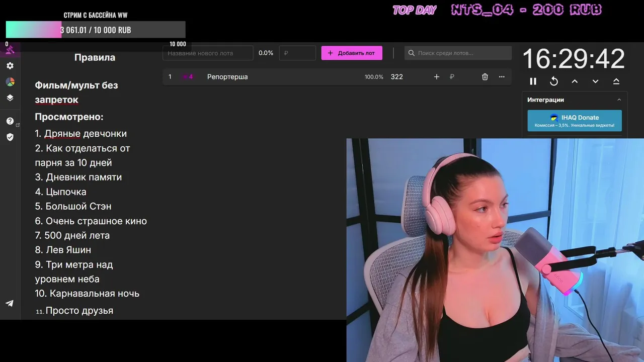Screen dimensions: 644x362
Task: Click list item Карнавальная ночь
Action: tap(87, 294)
